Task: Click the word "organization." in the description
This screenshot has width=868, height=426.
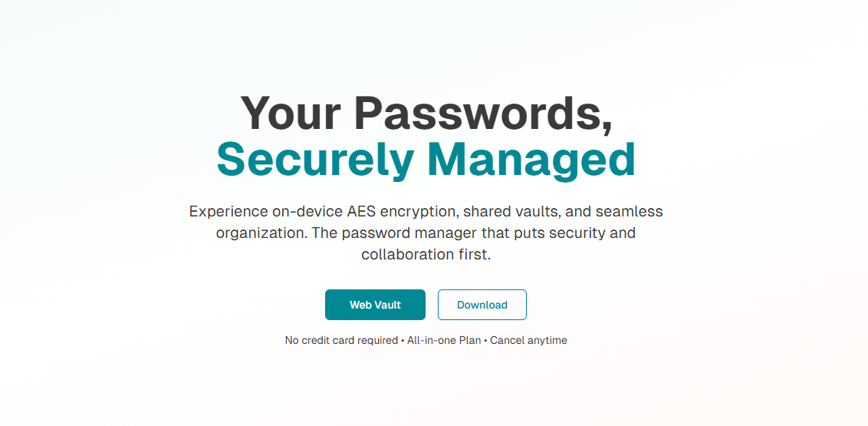Action: click(x=261, y=233)
